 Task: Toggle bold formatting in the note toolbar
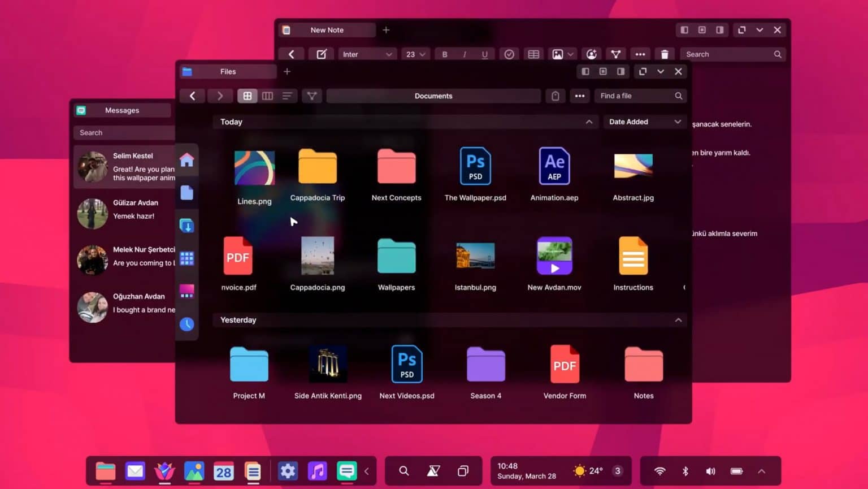(445, 54)
